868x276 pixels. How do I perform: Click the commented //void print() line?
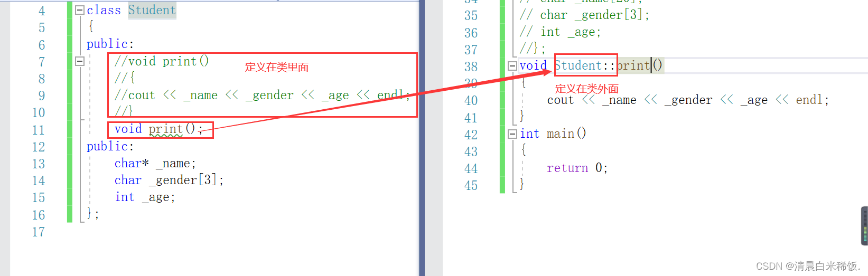click(x=162, y=61)
